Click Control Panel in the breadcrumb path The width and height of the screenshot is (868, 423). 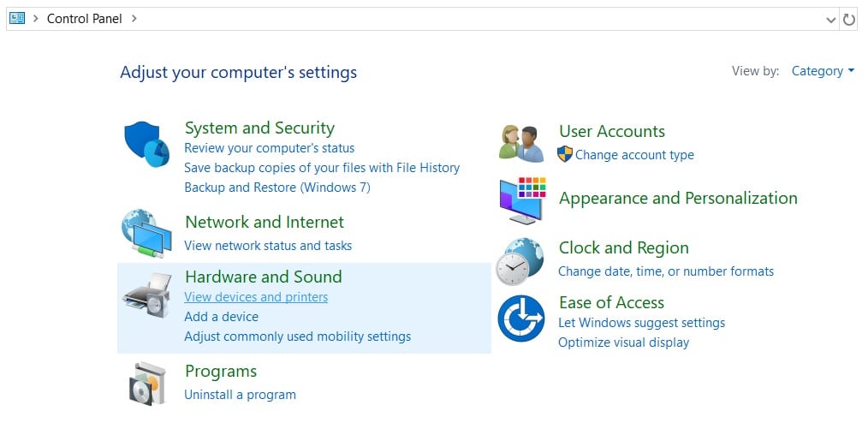[84, 18]
